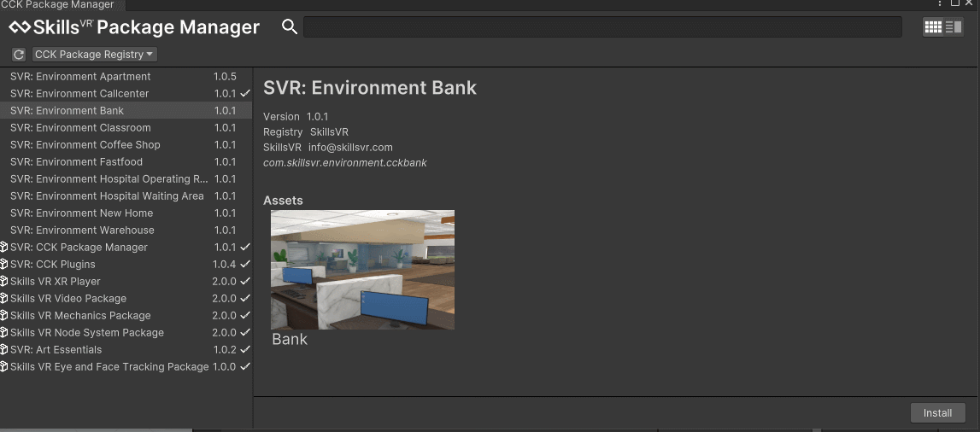
Task: Click package icon beside Skills VR Node System Package
Action: pos(4,333)
